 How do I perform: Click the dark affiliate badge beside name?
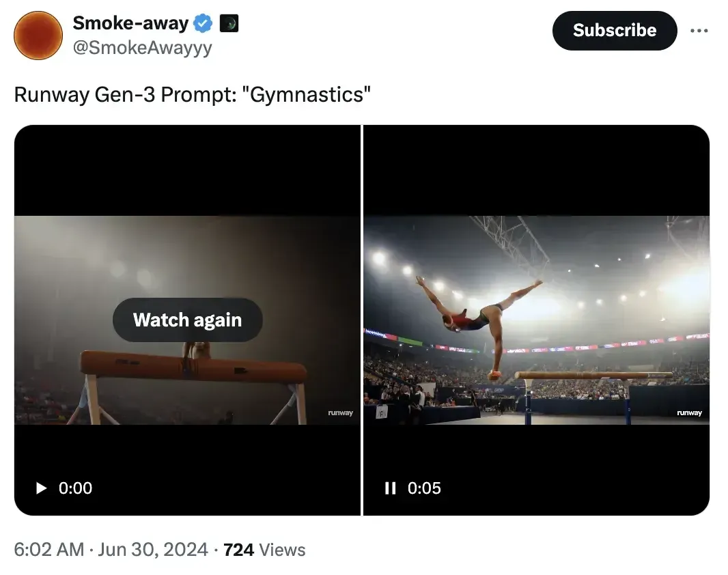(x=229, y=23)
